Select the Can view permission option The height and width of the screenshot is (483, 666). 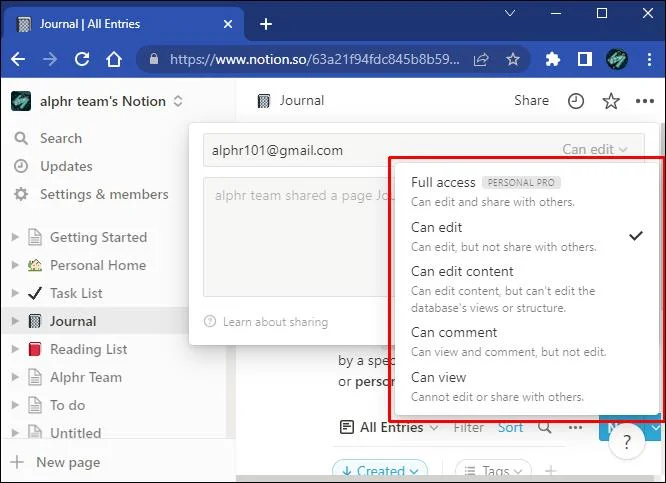click(x=527, y=386)
